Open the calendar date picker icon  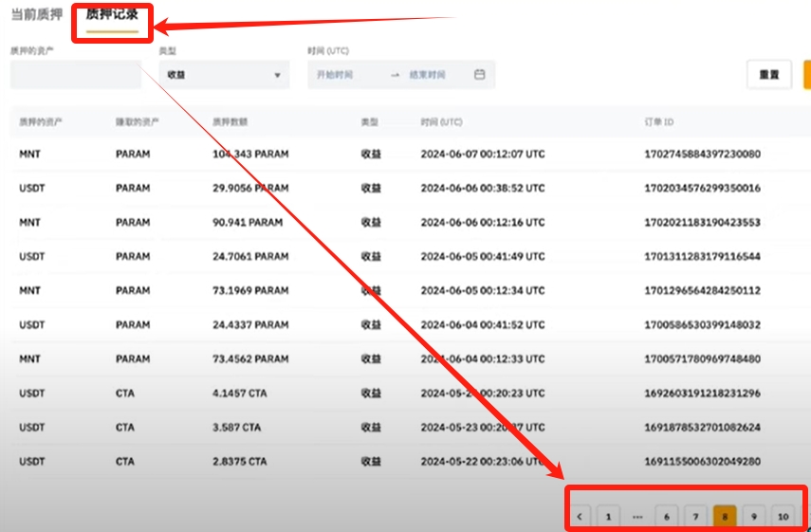pos(479,75)
